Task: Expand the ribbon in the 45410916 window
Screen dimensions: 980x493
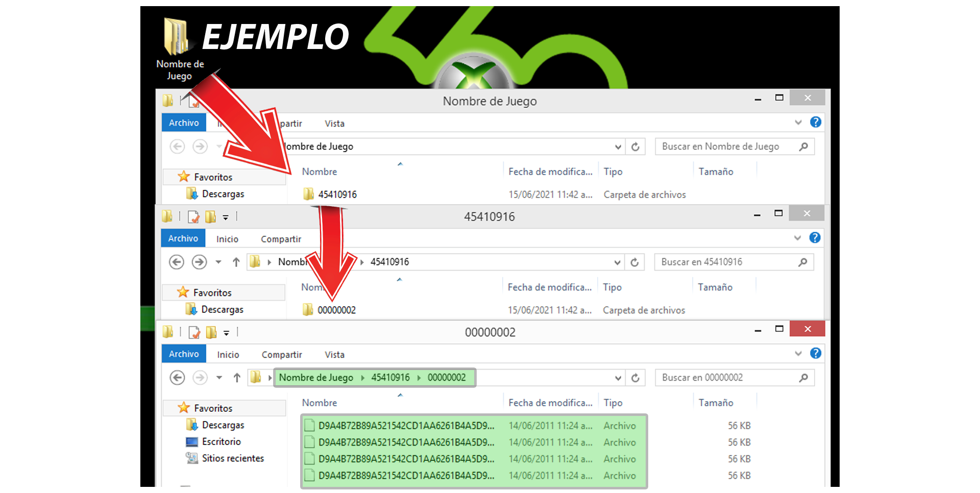Action: pos(797,238)
